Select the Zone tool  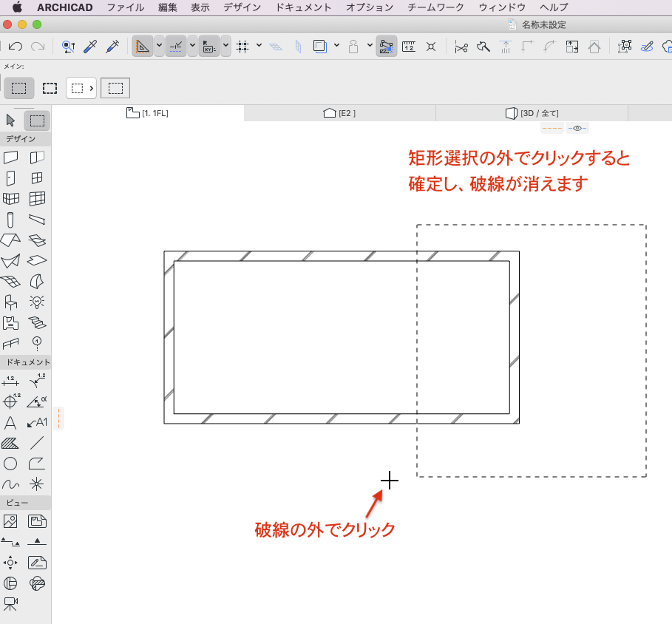tap(10, 322)
